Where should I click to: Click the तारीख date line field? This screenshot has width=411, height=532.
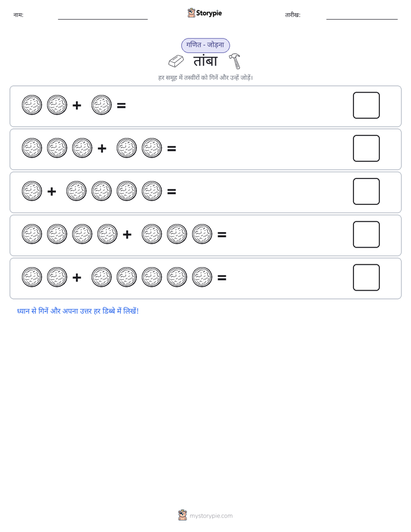(x=362, y=16)
